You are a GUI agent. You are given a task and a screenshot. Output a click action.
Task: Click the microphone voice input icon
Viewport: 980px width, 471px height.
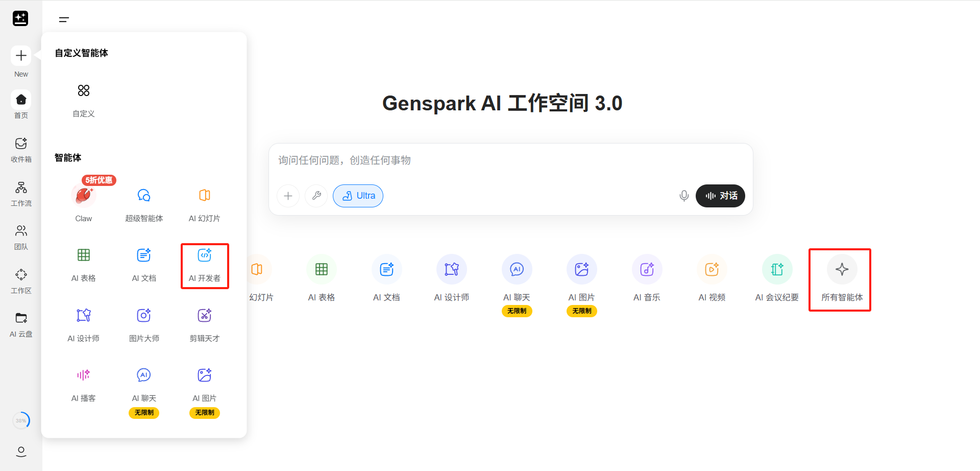click(x=684, y=196)
